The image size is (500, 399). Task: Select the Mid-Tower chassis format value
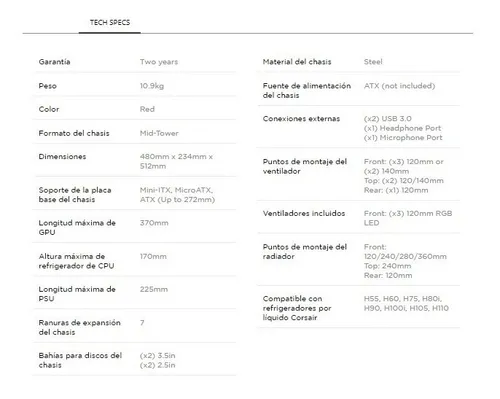coord(159,133)
